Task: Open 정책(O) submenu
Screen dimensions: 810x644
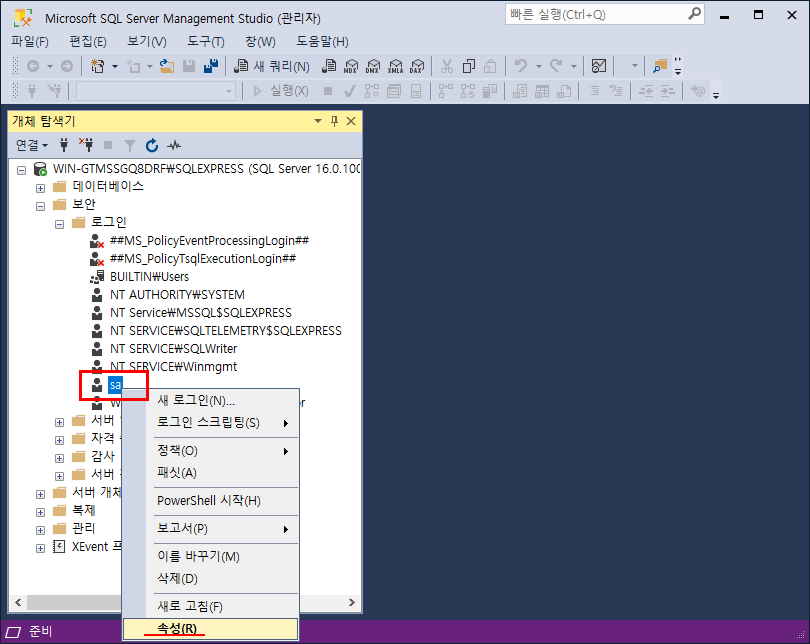Action: click(210, 451)
